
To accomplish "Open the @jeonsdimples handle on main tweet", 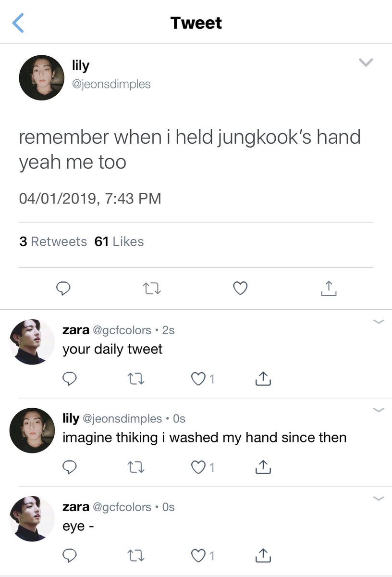I will tap(111, 84).
